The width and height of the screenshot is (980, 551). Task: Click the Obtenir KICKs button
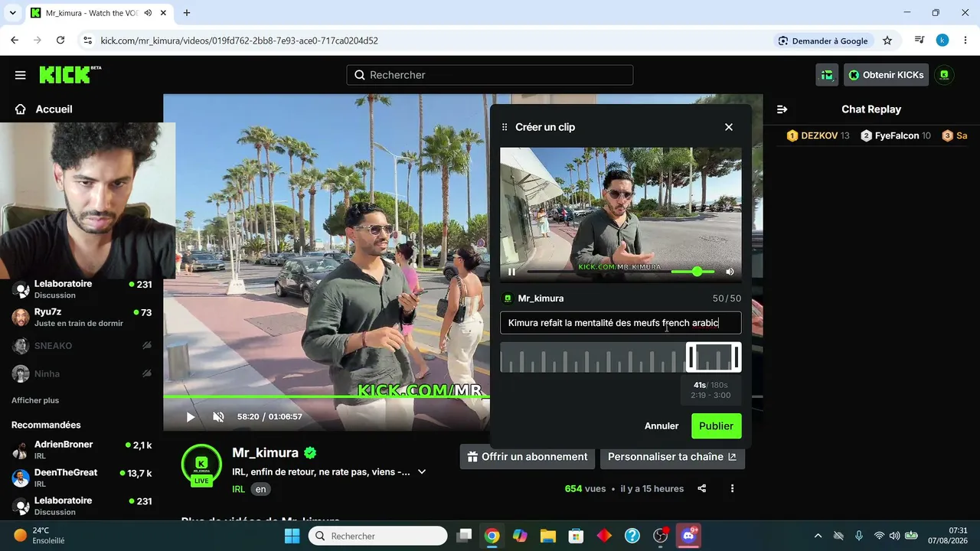click(x=887, y=75)
